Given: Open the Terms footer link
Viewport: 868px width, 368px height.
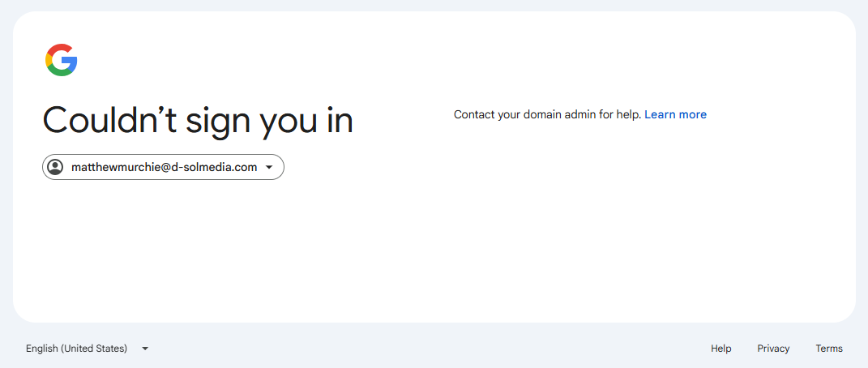Looking at the screenshot, I should pos(829,349).
